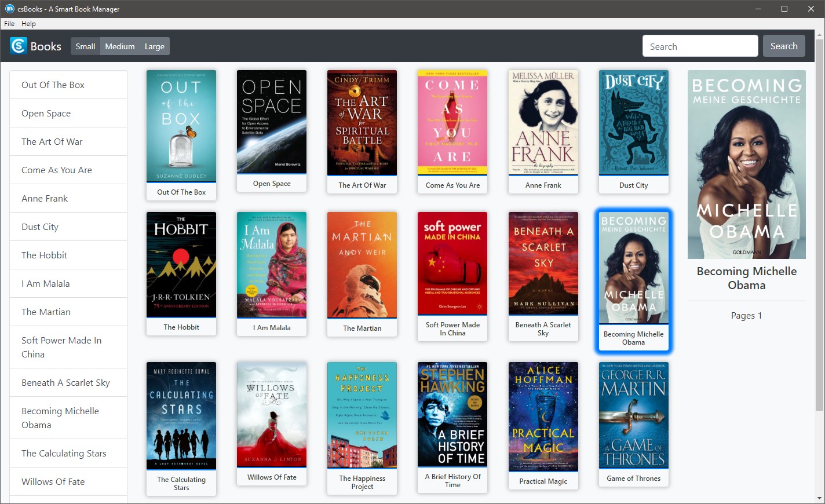
Task: Select Come As You Are in sidebar list
Action: coord(68,170)
